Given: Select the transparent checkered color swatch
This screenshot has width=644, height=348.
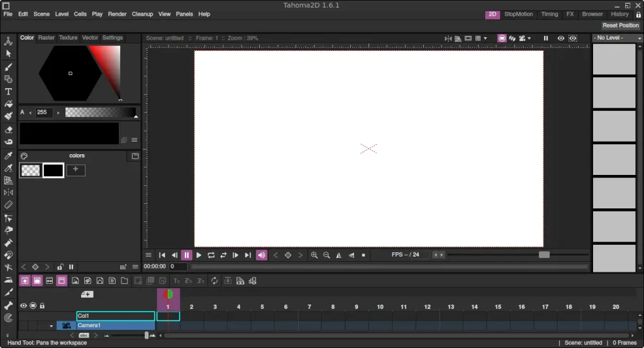Looking at the screenshot, I should (x=30, y=170).
